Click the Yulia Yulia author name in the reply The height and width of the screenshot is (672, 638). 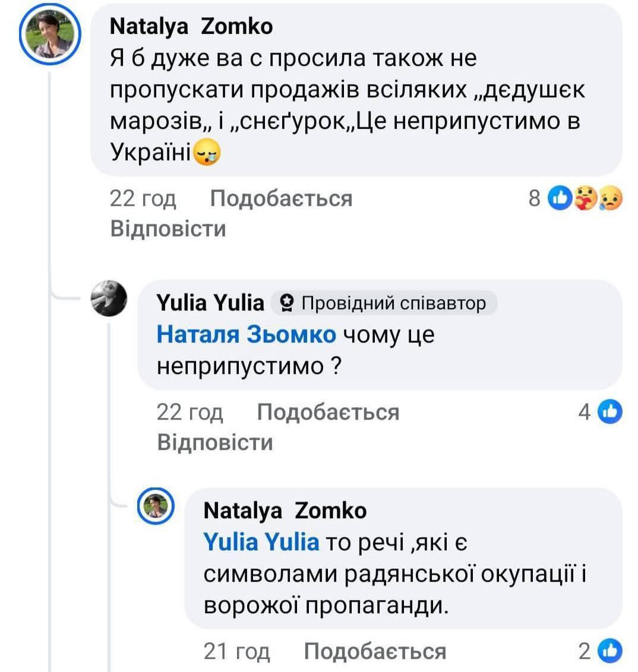click(x=210, y=303)
